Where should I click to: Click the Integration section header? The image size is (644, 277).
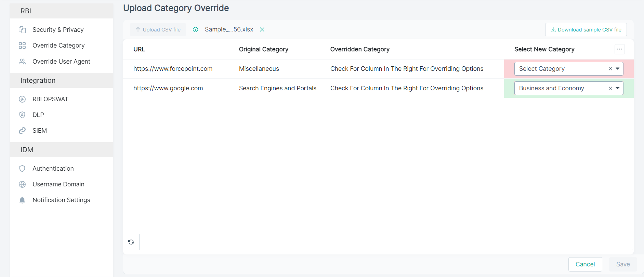coord(62,80)
